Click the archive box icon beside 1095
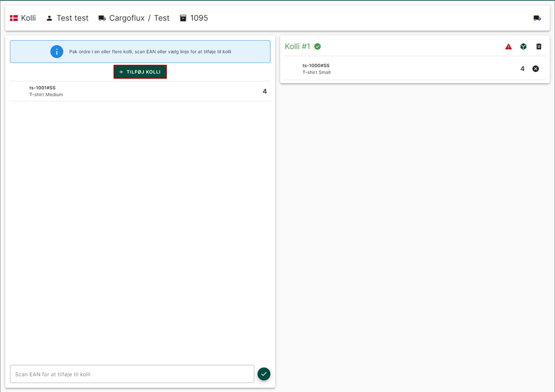Image resolution: width=555 pixels, height=392 pixels. coord(183,18)
